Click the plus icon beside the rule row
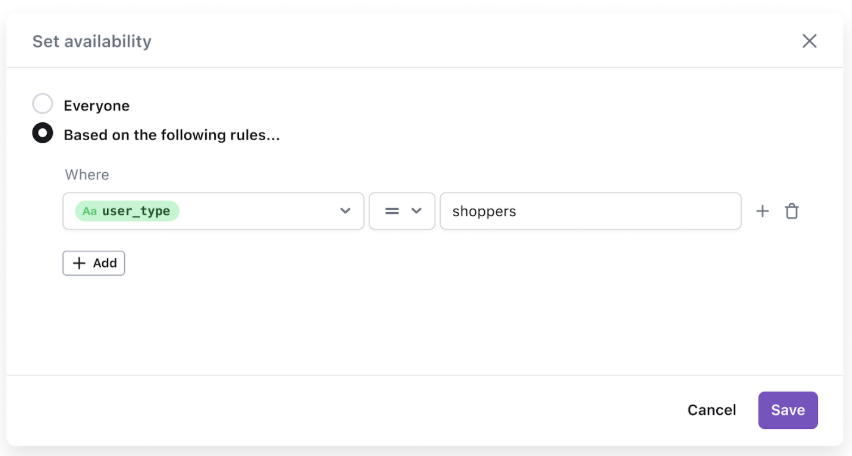This screenshot has height=456, width=852. click(762, 211)
